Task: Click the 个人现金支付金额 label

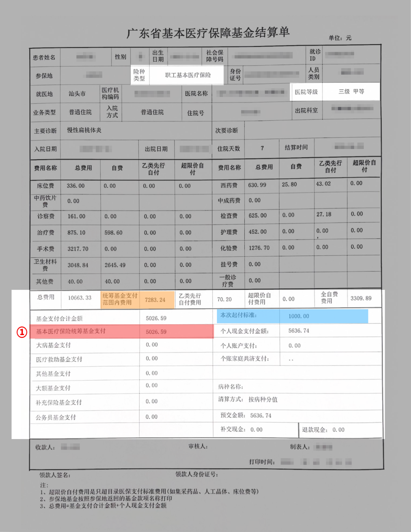Action: coord(245,331)
